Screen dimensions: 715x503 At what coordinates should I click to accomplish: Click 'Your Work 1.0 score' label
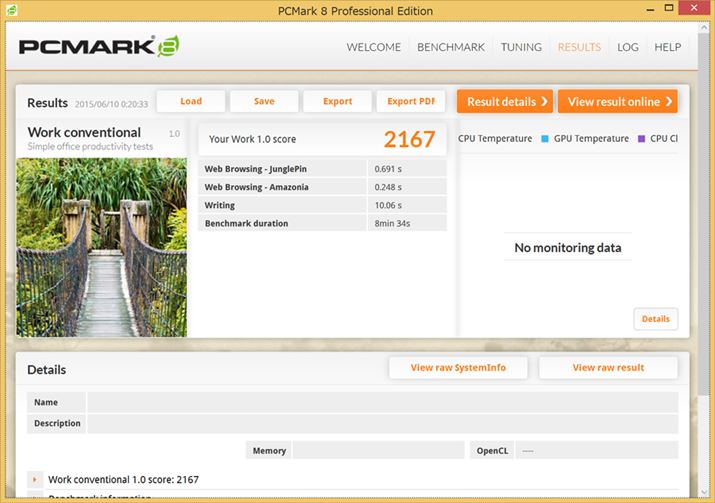pos(252,139)
